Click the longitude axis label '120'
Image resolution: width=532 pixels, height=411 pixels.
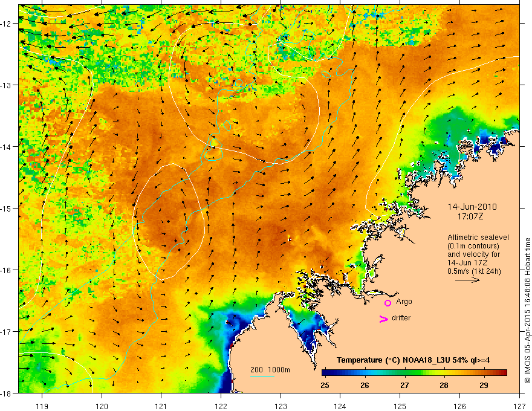point(102,406)
